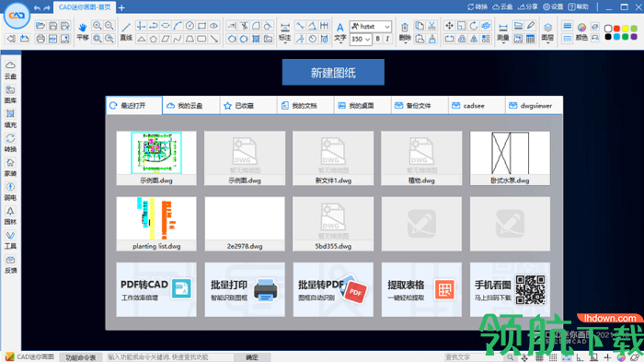
Task: Select the rotate tool icon
Action: pos(474,26)
